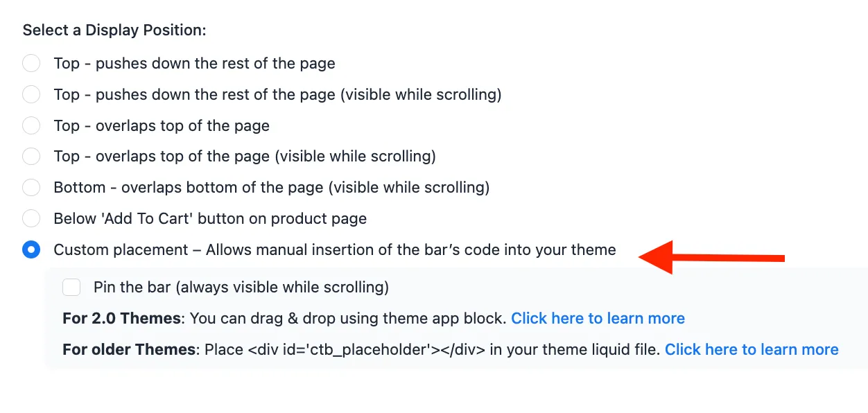Screen dimensions: 868x413
Task: Click 'Pin the bar (always visible while scrolling)' label
Action: [241, 287]
